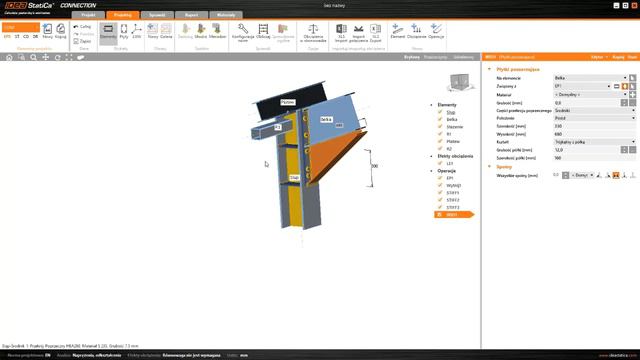This screenshot has height=360, width=640.
Task: Click the Utwórz template icon
Action: coord(201,31)
